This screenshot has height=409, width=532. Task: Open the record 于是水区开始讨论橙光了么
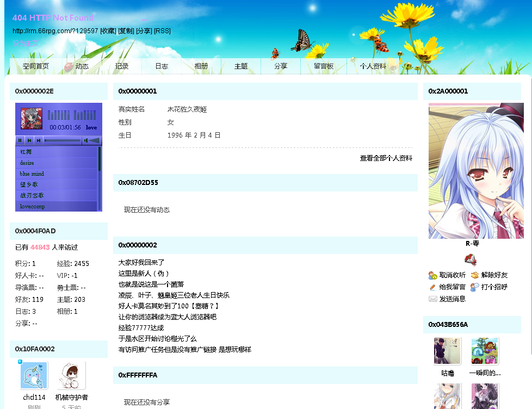tap(157, 338)
